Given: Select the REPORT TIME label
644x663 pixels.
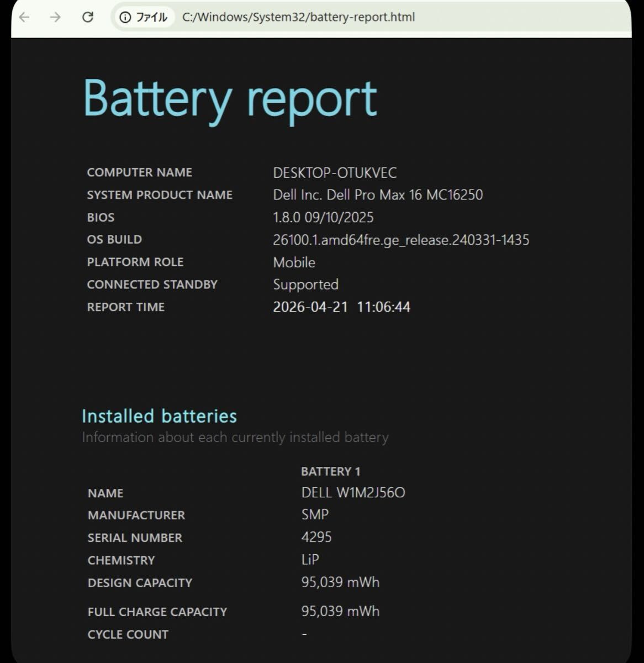Looking at the screenshot, I should [126, 307].
